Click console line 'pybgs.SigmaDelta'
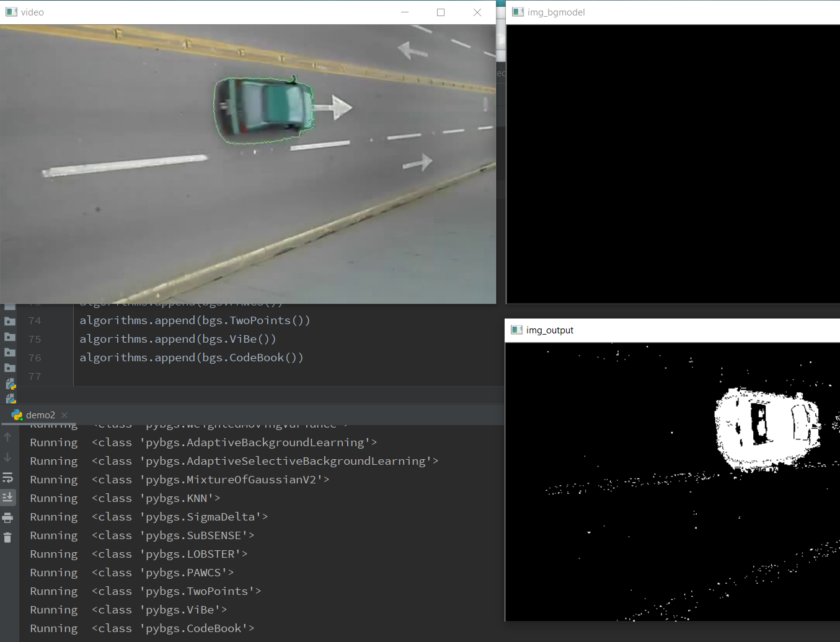Viewport: 840px width, 642px height. tap(149, 517)
